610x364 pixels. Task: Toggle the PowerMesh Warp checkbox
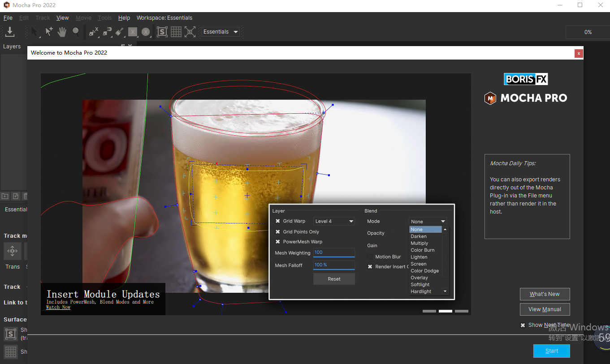click(x=278, y=242)
